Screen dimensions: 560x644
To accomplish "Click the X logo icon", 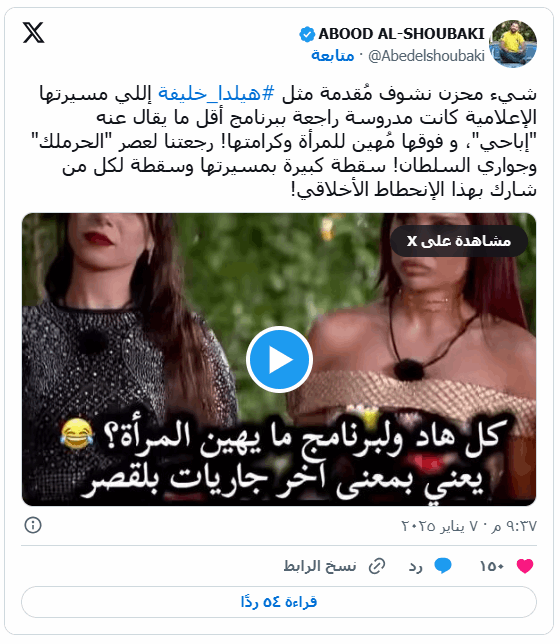I will coord(33,33).
